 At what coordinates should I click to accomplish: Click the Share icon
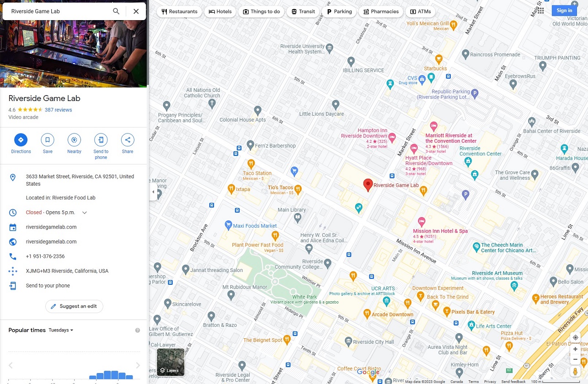point(128,140)
